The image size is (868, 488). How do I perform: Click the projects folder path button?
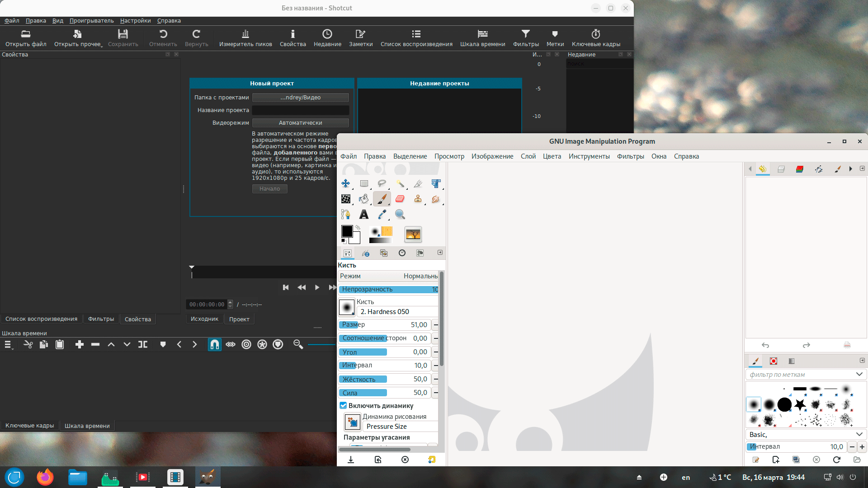tap(300, 98)
